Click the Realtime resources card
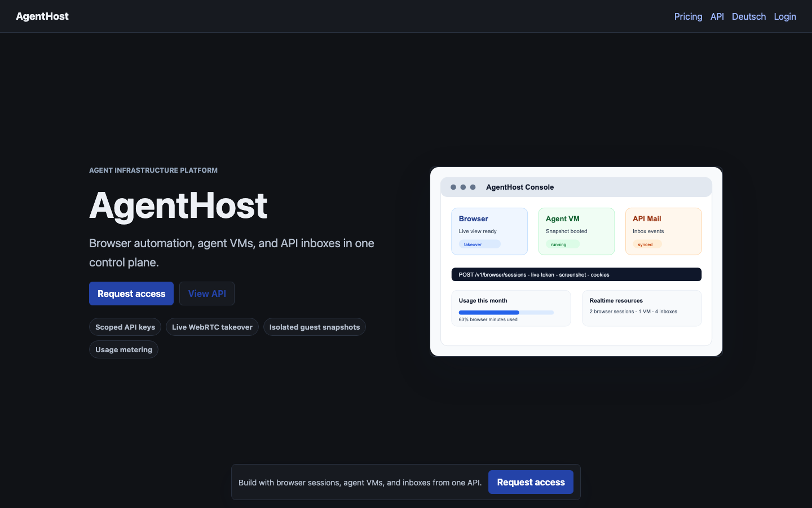 click(642, 308)
